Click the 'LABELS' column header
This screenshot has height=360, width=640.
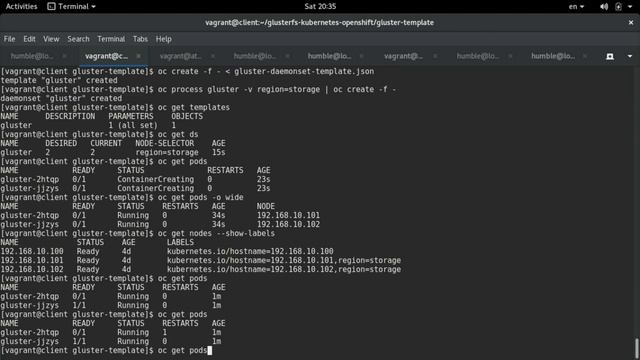(180, 242)
